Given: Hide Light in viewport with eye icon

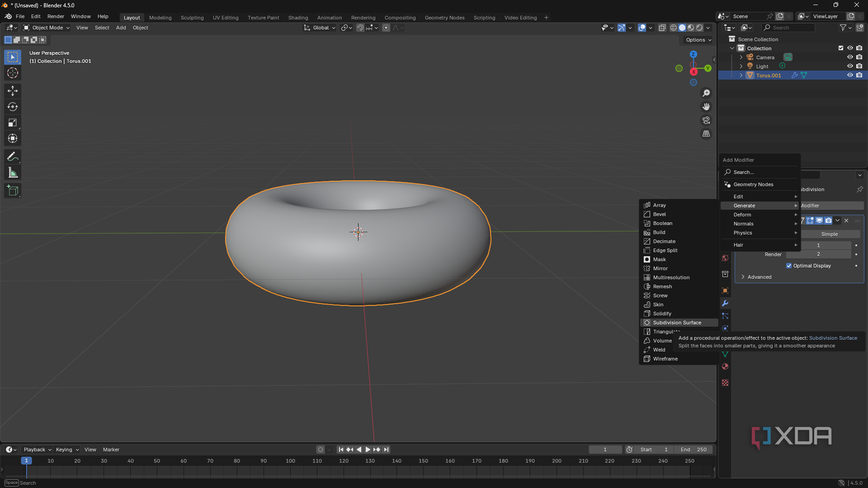Looking at the screenshot, I should pyautogui.click(x=850, y=66).
